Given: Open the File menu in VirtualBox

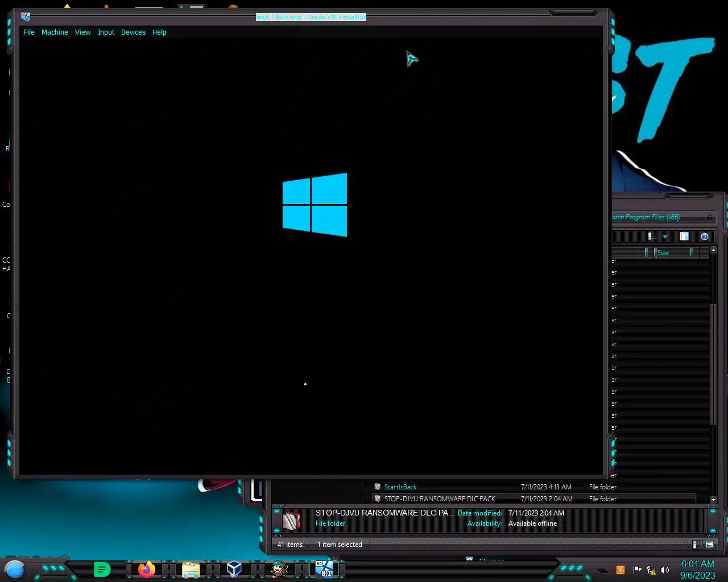Looking at the screenshot, I should tap(29, 32).
